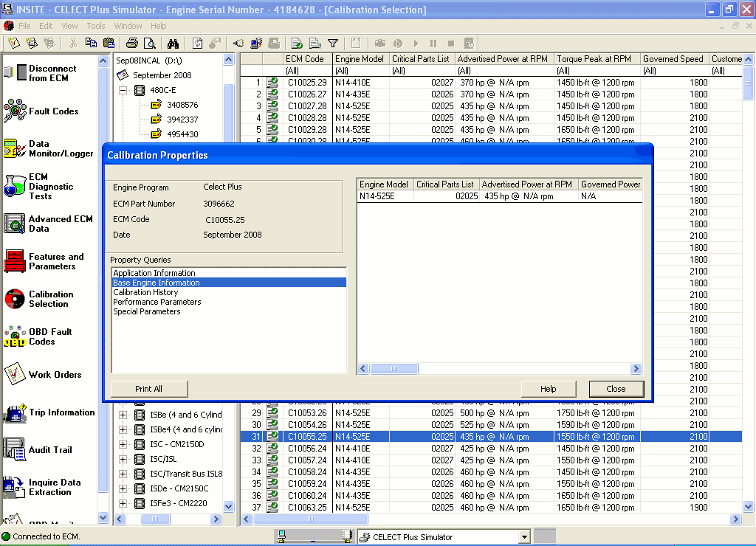The height and width of the screenshot is (546, 756).
Task: Select the September 2008 tree item
Action: click(x=162, y=75)
